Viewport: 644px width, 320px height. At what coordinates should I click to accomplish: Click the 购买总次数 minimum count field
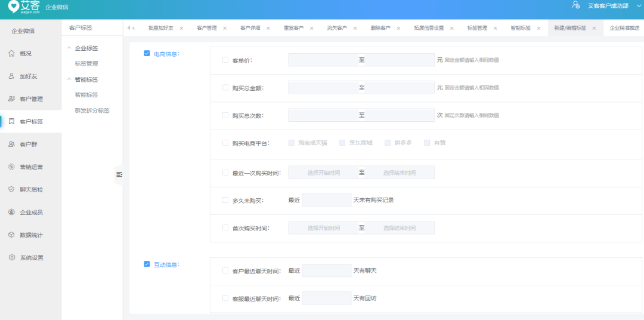[x=324, y=115]
